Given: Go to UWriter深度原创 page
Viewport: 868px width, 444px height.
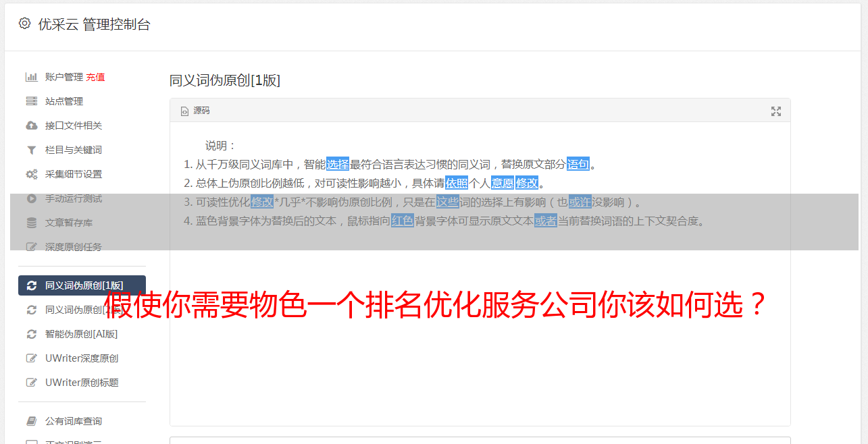Looking at the screenshot, I should (x=82, y=358).
